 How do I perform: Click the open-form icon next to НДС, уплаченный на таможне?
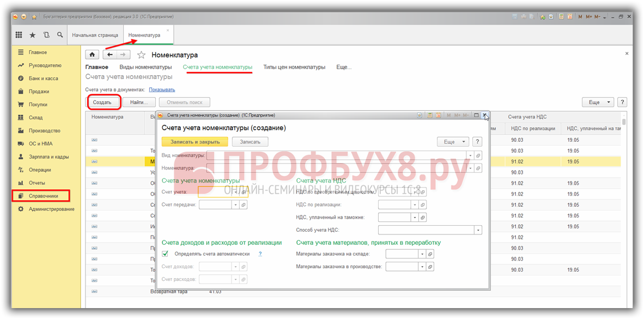(423, 217)
